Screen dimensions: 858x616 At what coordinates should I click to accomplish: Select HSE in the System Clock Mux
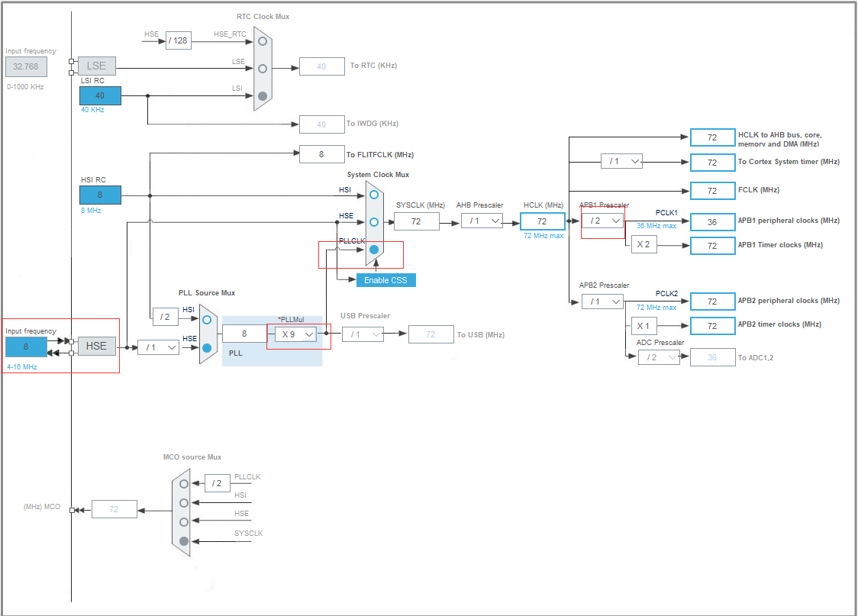[x=373, y=221]
